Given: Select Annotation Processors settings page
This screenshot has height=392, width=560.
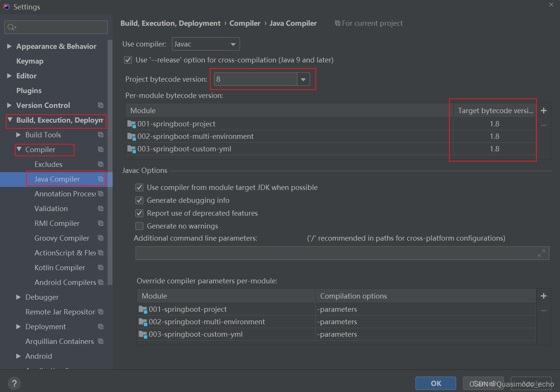Looking at the screenshot, I should point(65,194).
